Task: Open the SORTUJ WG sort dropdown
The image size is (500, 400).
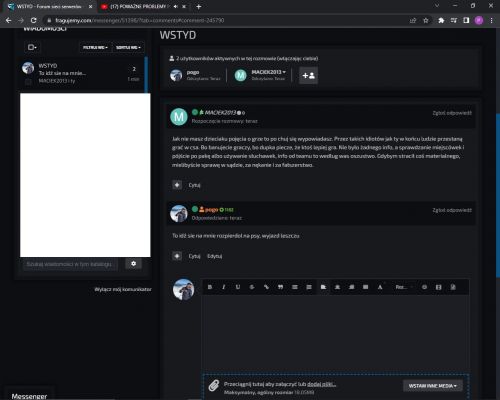Action: (128, 48)
